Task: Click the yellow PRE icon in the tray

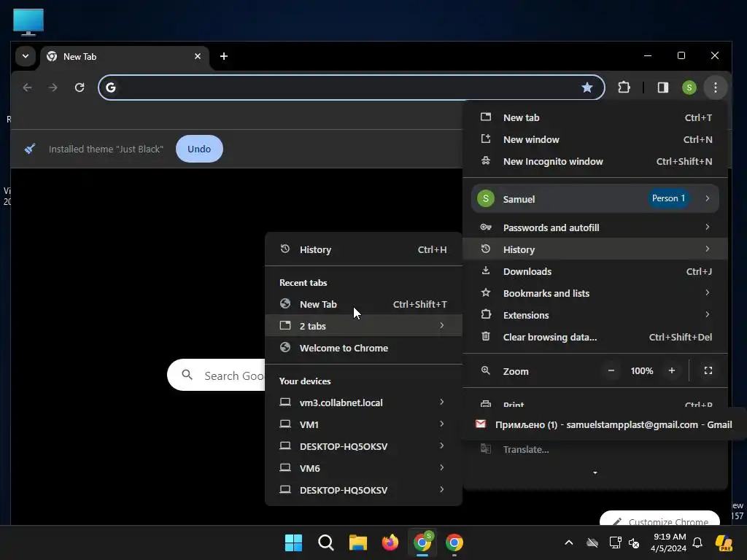Action: [724, 542]
